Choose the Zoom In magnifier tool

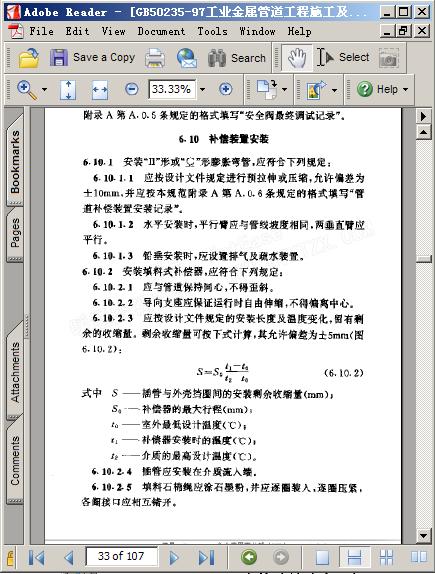[27, 90]
